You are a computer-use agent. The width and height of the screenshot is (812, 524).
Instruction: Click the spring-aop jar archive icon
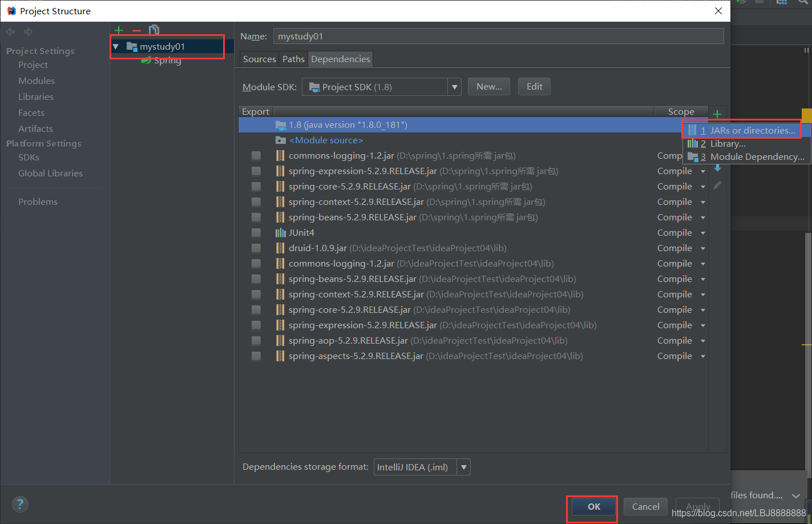click(x=280, y=341)
